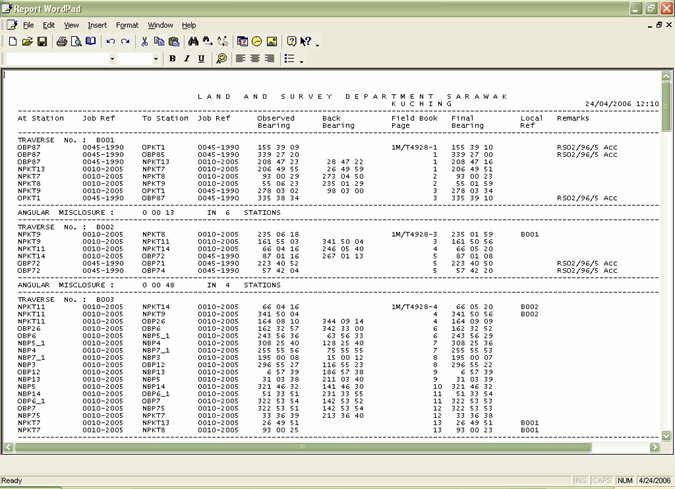
Task: Open the Insert menu
Action: point(97,25)
